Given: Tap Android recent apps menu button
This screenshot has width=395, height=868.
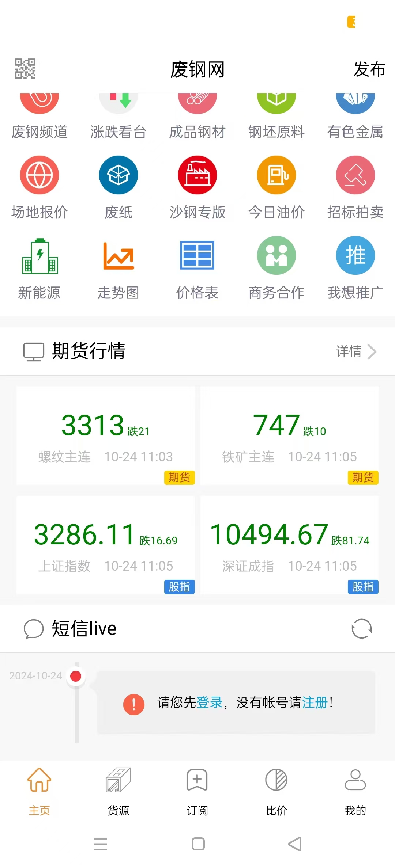Looking at the screenshot, I should coord(100,844).
